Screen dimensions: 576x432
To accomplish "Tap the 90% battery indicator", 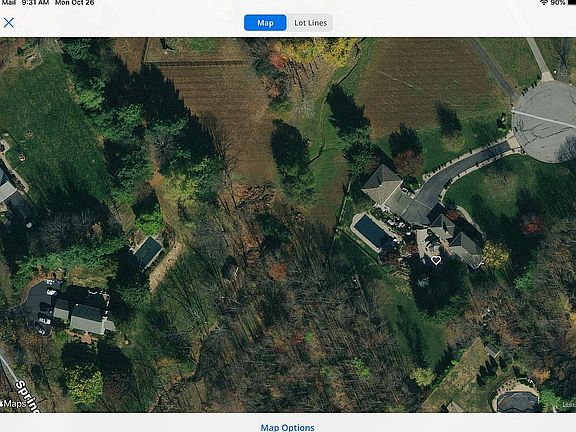I will (x=558, y=3).
